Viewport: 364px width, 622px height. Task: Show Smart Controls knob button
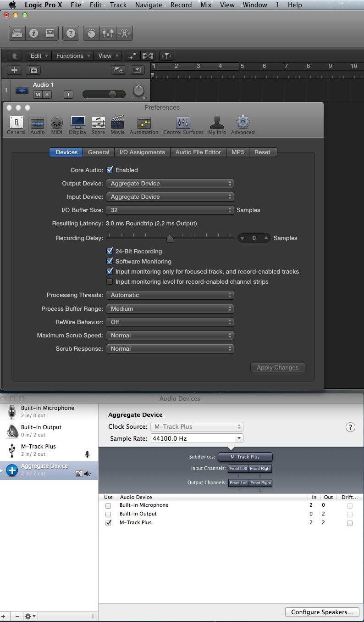click(x=91, y=34)
